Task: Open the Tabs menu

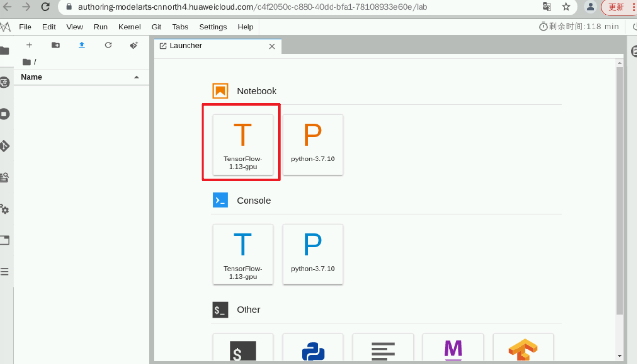Action: (180, 27)
